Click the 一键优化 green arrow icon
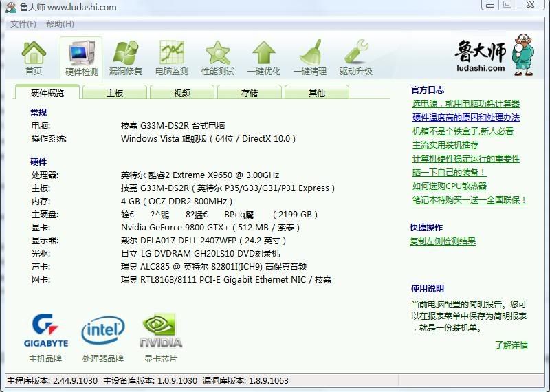 (x=264, y=58)
